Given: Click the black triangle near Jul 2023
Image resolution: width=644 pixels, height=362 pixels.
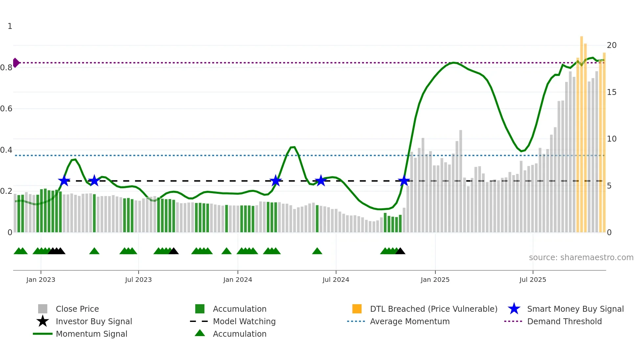Looking at the screenshot, I should pos(173,251).
